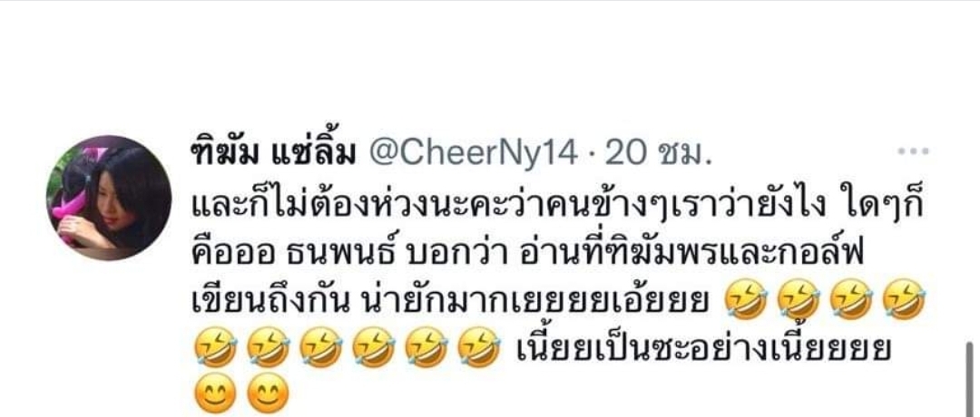Open the three-dot more options menu
The width and height of the screenshot is (980, 417).
pos(913,151)
